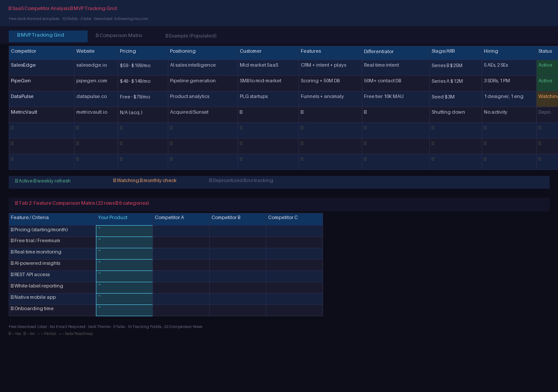This screenshot has height=392, width=558.
Task: Click the Website column header
Action: [96, 53]
